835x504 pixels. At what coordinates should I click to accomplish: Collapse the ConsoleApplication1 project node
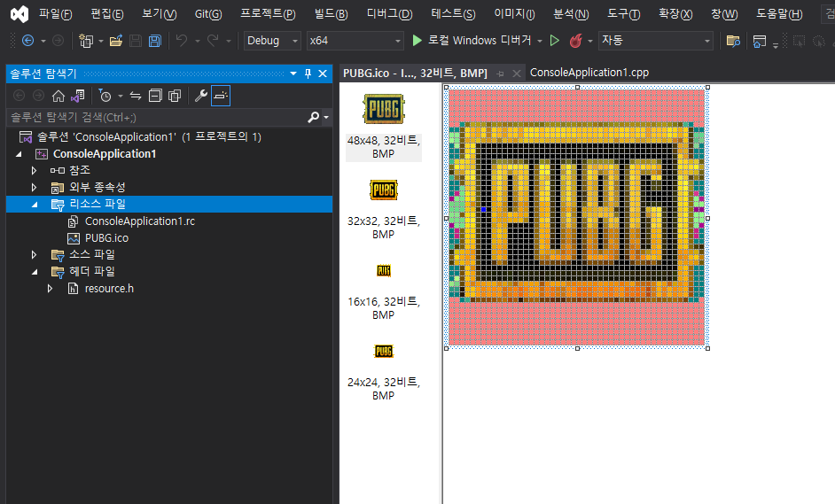click(19, 154)
